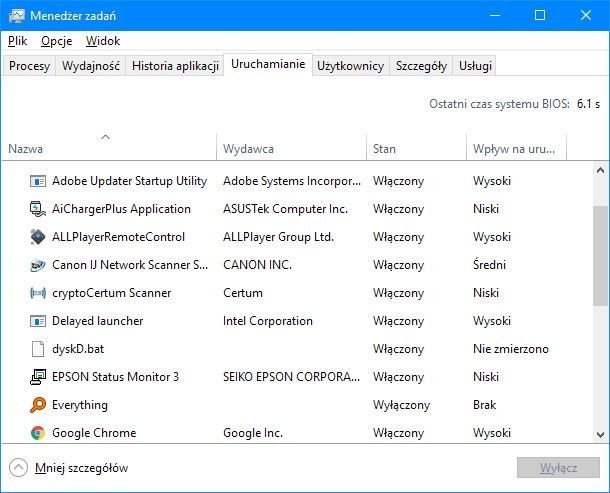Image resolution: width=610 pixels, height=493 pixels.
Task: Select the Uruchamianie tab
Action: point(268,64)
